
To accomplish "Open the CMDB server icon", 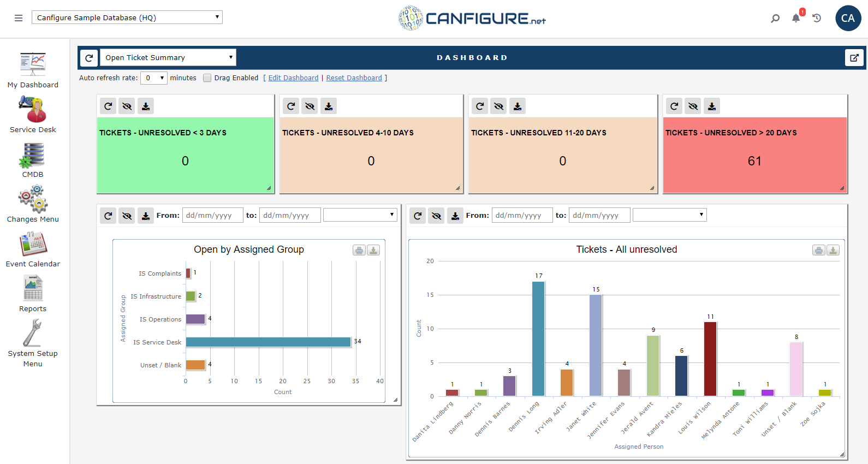I will [33, 155].
